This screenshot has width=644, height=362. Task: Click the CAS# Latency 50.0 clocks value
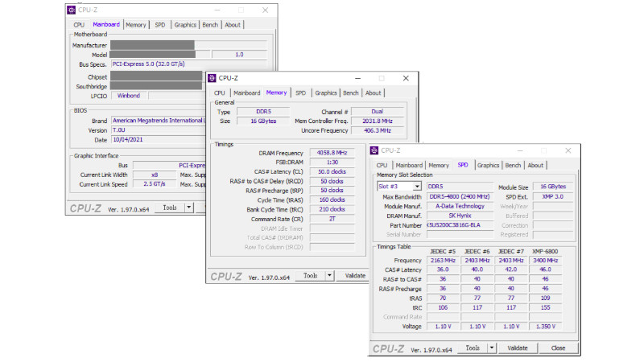332,171
